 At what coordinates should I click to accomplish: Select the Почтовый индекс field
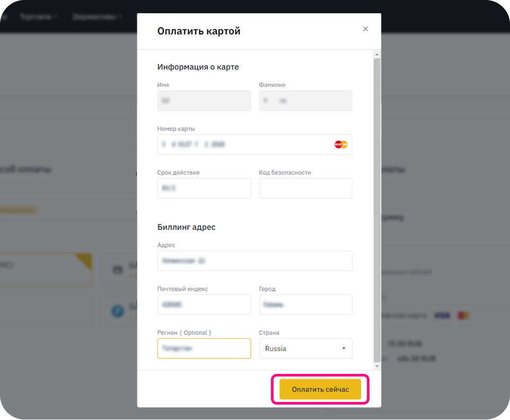[204, 305]
